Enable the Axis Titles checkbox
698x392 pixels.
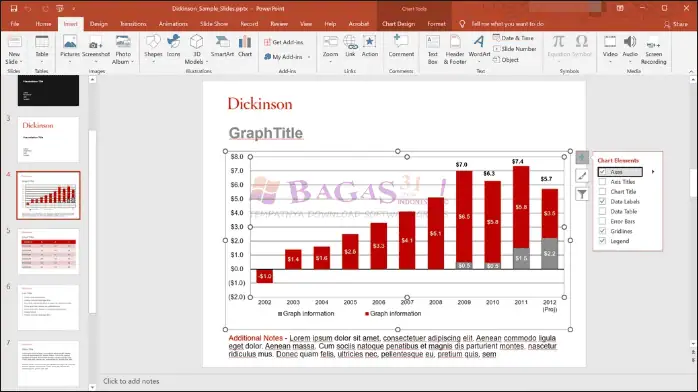coord(602,182)
